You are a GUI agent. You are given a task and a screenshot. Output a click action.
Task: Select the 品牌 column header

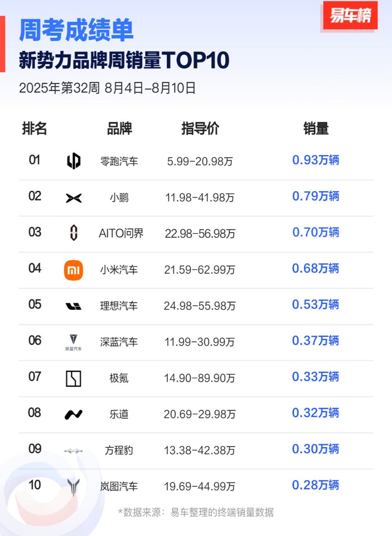pyautogui.click(x=120, y=129)
